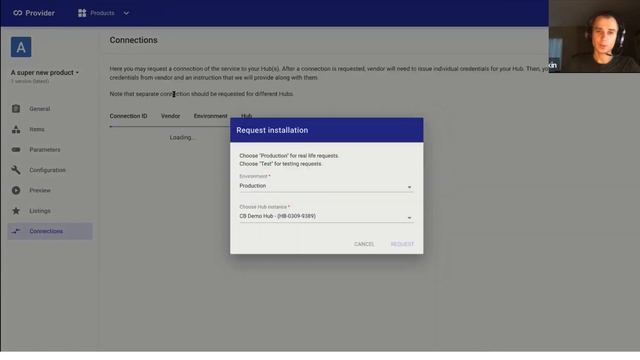Viewport: 640px width, 360px height.
Task: Click the CANCEL button in dialog
Action: tap(364, 244)
